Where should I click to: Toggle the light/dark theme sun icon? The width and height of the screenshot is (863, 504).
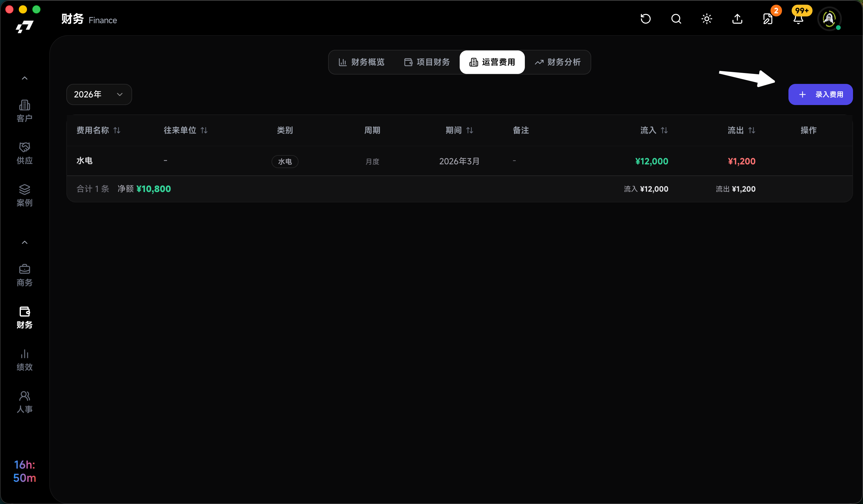707,19
